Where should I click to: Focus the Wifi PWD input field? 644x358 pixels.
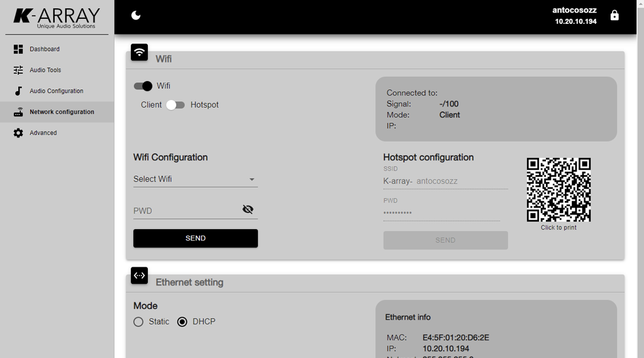point(186,211)
